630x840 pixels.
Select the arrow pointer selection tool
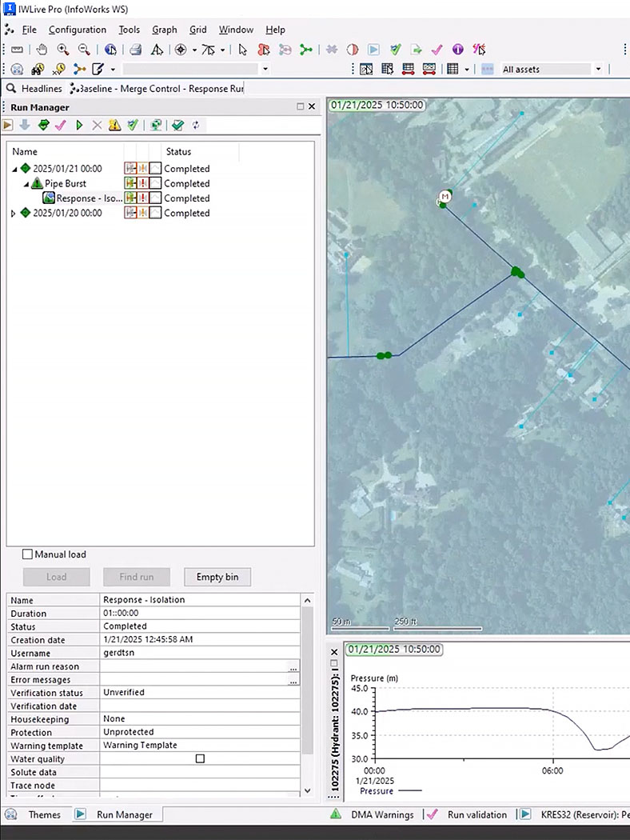[243, 50]
